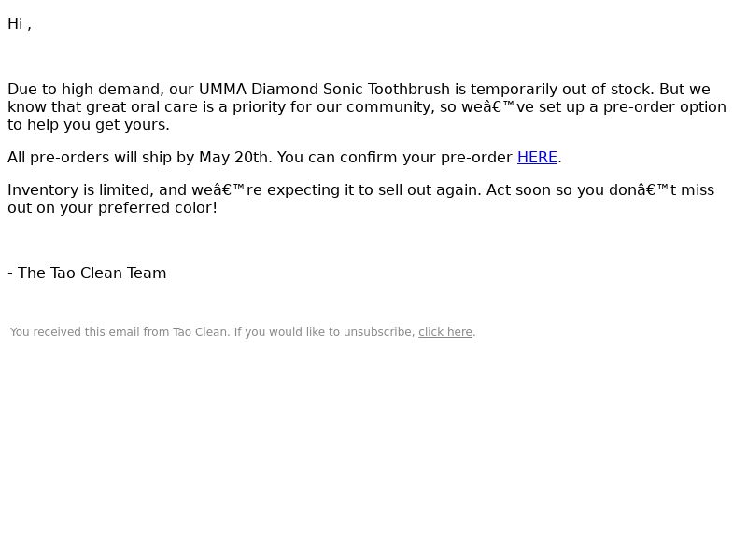Click the phrase 'temporarily out of stock'
Viewport: 747px width, 560px height.
point(562,89)
